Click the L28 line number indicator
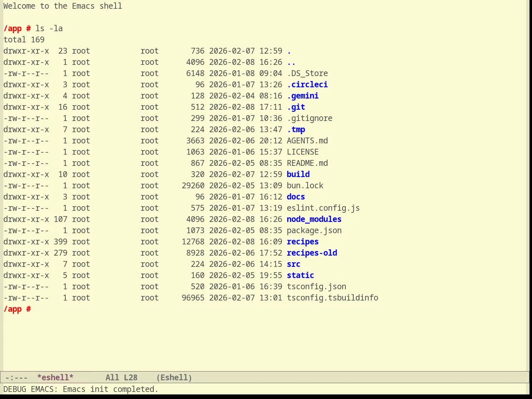Image resolution: width=532 pixels, height=399 pixels. point(131,377)
